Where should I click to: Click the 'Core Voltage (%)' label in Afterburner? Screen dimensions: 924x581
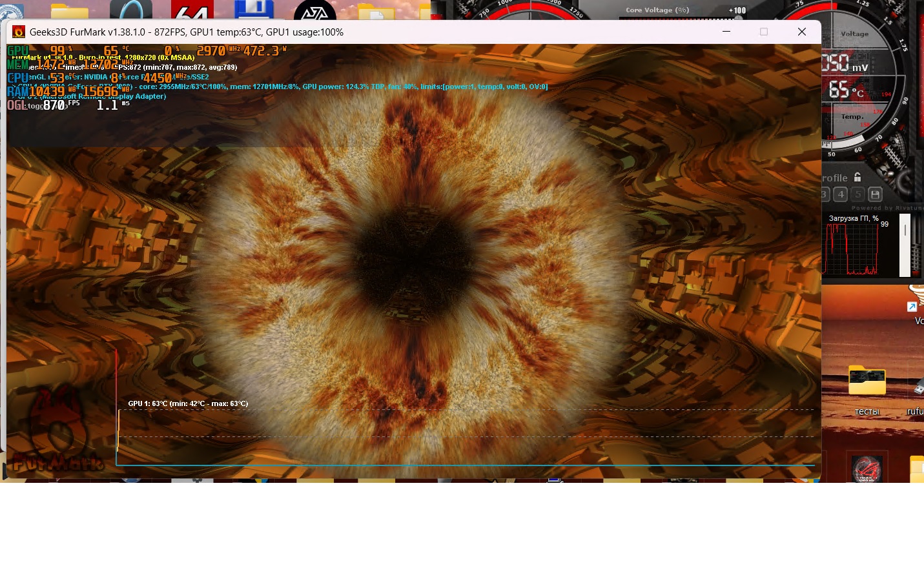click(657, 10)
